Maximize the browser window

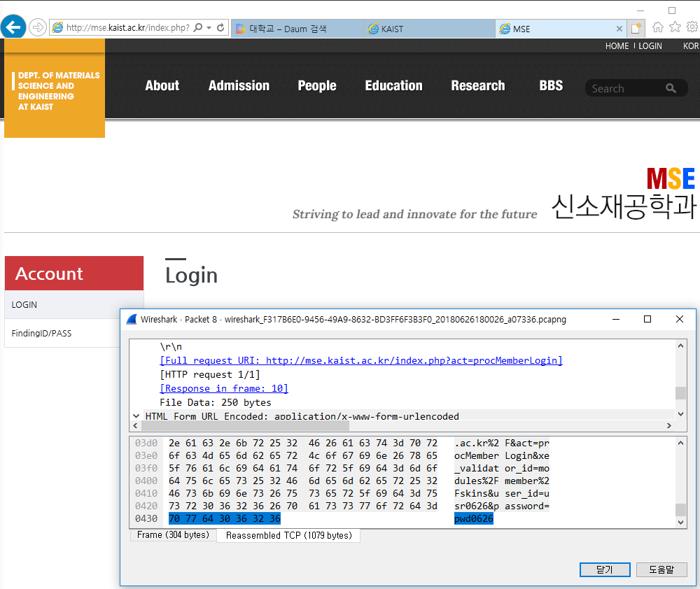tap(672, 10)
